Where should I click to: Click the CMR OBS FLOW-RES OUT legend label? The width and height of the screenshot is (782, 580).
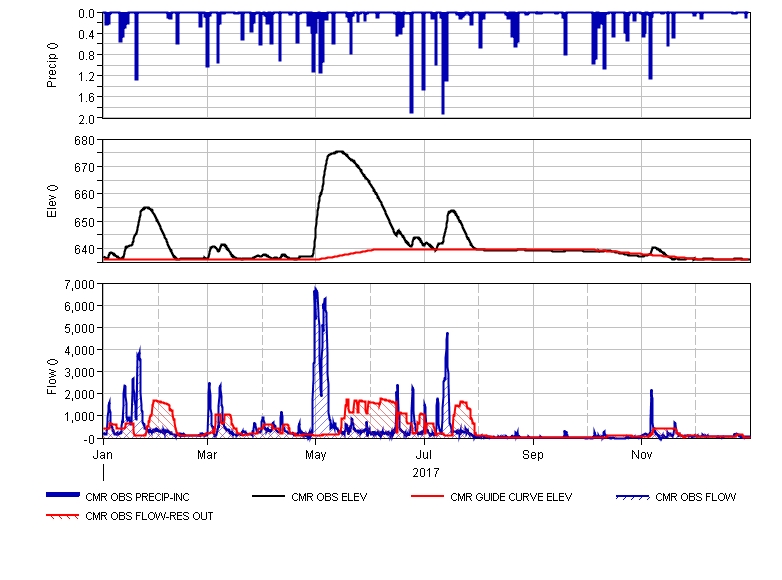tap(149, 516)
